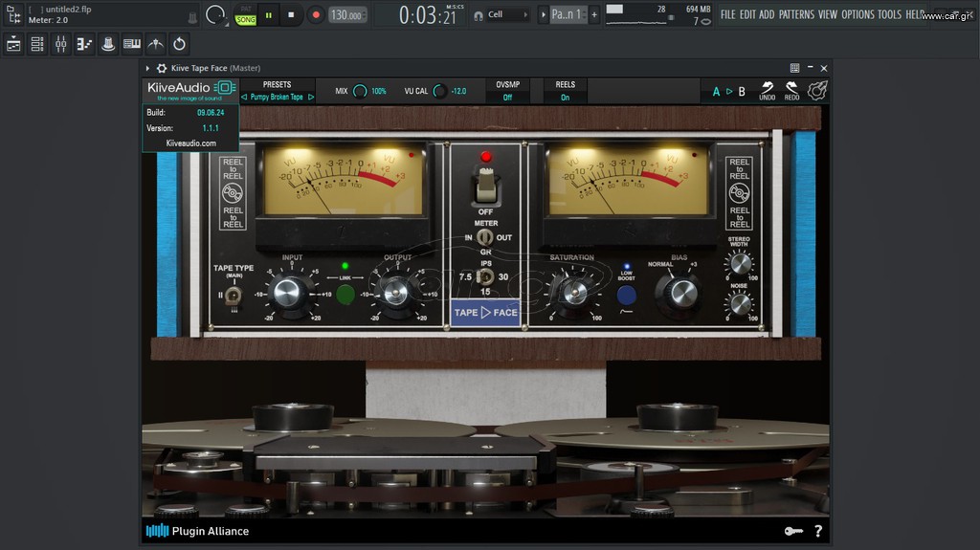The width and height of the screenshot is (980, 550).
Task: Open the EDIT menu
Action: pyautogui.click(x=747, y=14)
